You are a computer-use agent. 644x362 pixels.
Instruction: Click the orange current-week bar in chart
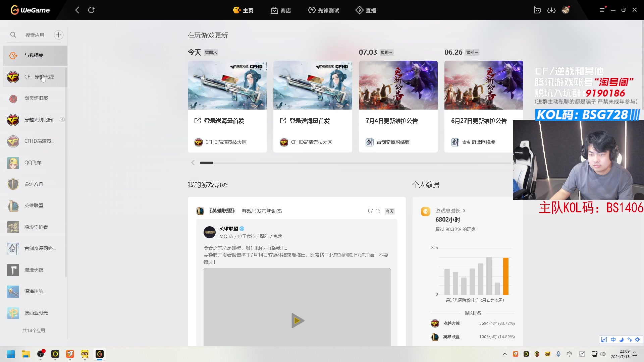point(506,276)
